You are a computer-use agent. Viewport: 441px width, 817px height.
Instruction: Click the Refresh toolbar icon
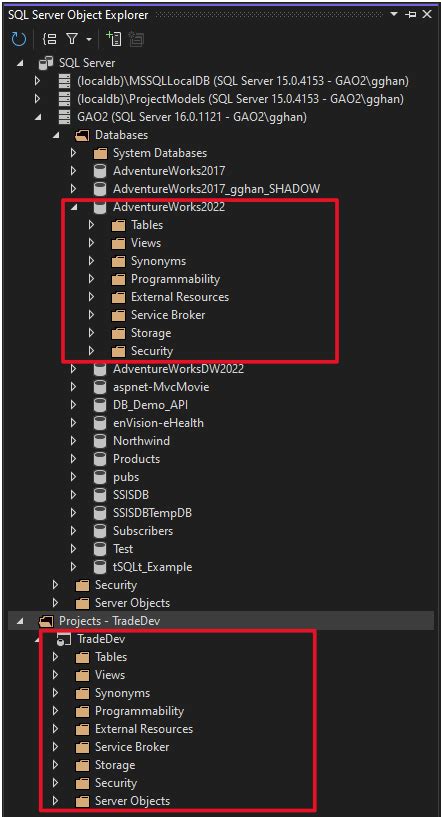tap(18, 39)
